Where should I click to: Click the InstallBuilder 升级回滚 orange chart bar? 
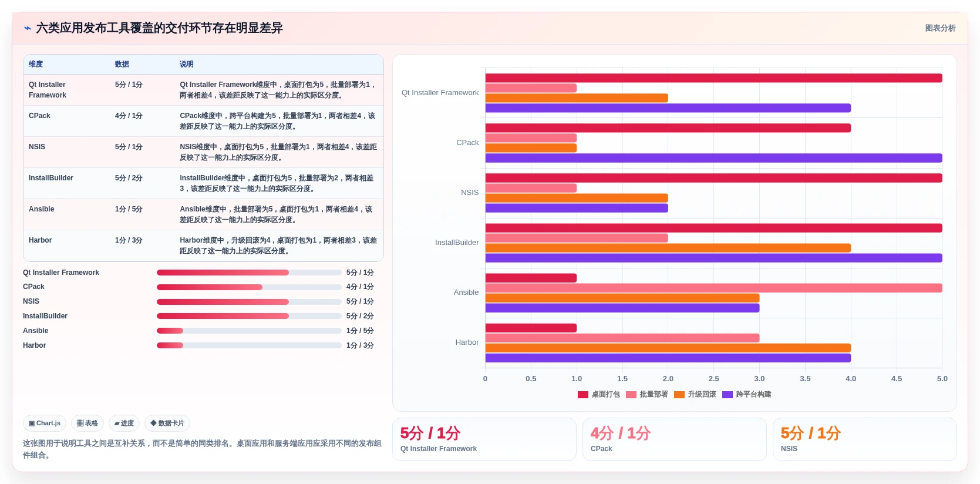click(668, 248)
